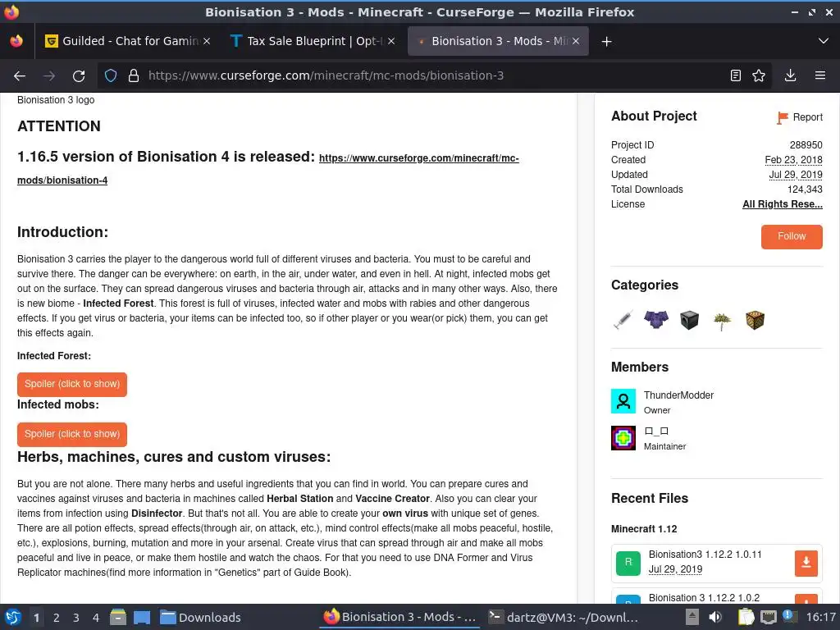Viewport: 840px width, 630px height.
Task: Click the Total Downloads value 124,343
Action: pos(805,189)
